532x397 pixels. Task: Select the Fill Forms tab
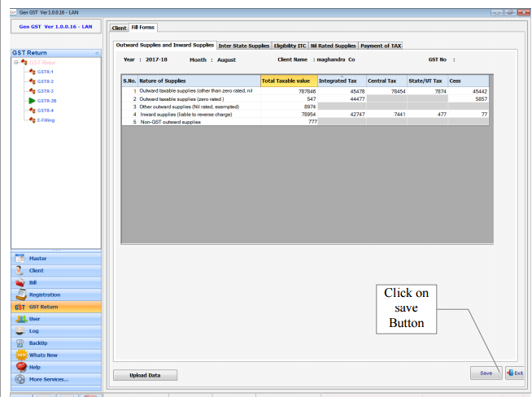143,27
